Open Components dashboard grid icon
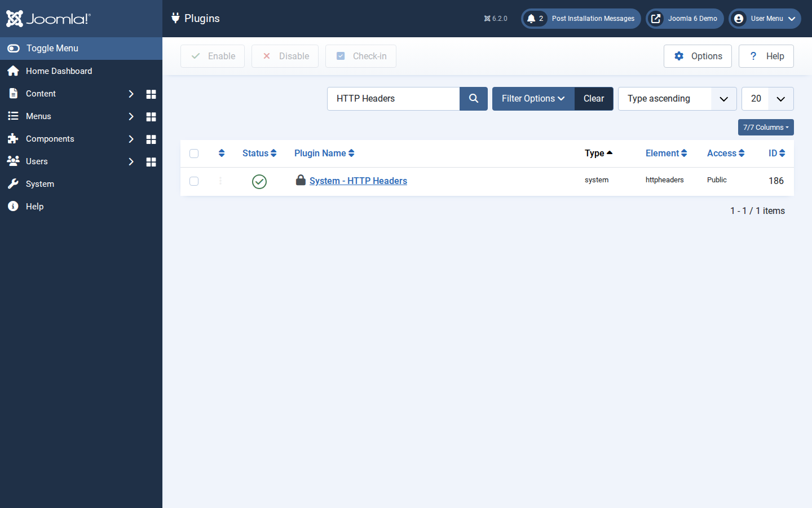 pos(151,139)
